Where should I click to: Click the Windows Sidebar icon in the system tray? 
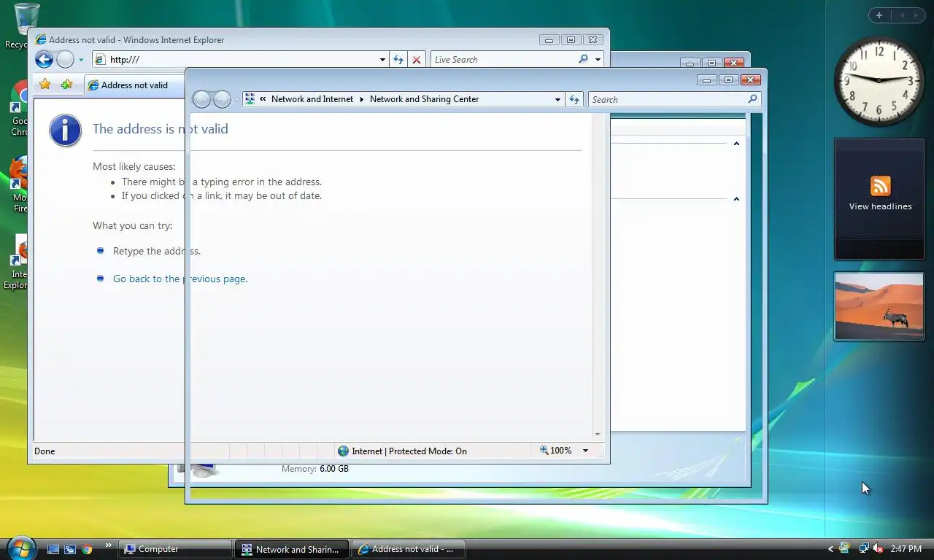[x=845, y=548]
